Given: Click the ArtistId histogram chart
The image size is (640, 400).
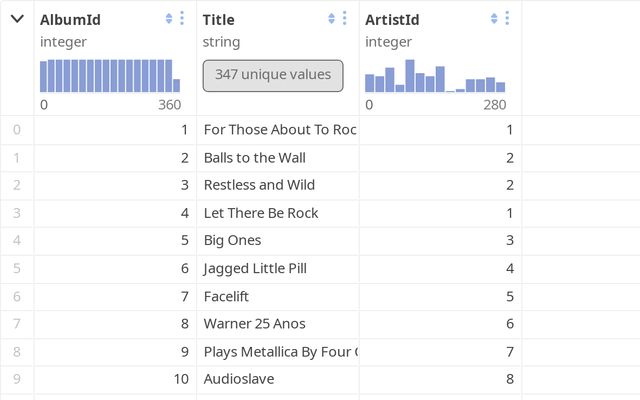Looking at the screenshot, I should pos(435,76).
